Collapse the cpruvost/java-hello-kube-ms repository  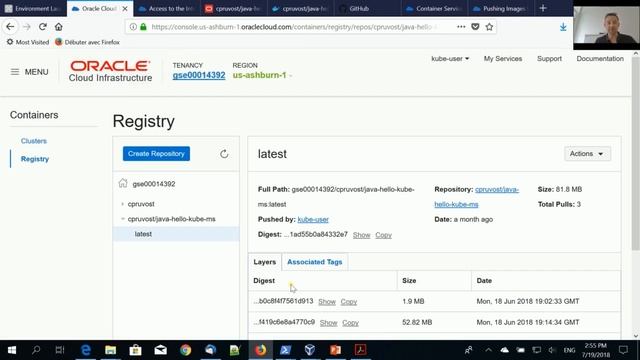tap(122, 219)
